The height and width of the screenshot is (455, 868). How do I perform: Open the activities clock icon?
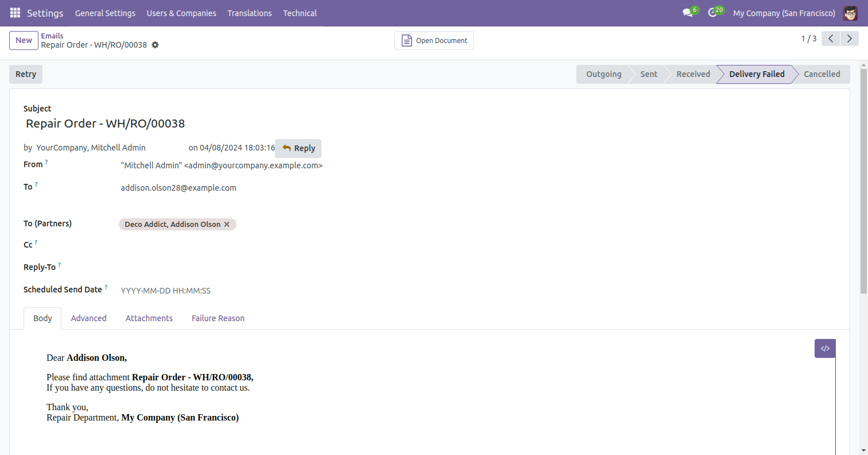coord(713,13)
